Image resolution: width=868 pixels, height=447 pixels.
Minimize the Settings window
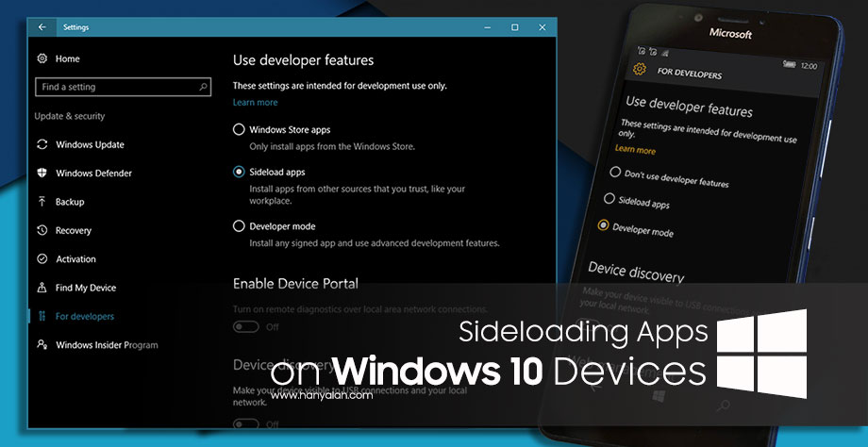click(x=487, y=27)
